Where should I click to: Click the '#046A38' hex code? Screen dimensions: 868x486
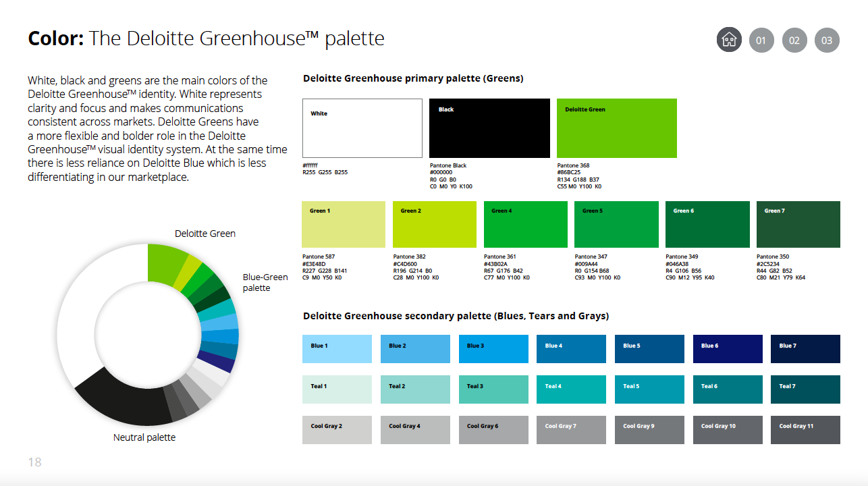[678, 264]
